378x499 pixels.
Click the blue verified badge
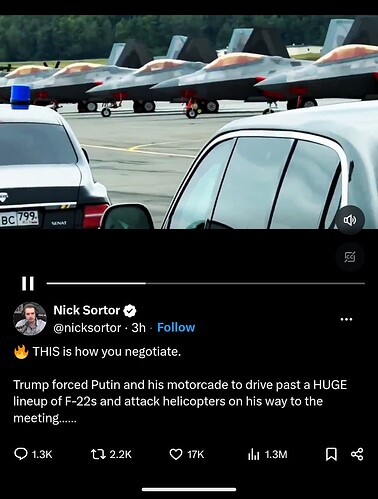(x=130, y=311)
